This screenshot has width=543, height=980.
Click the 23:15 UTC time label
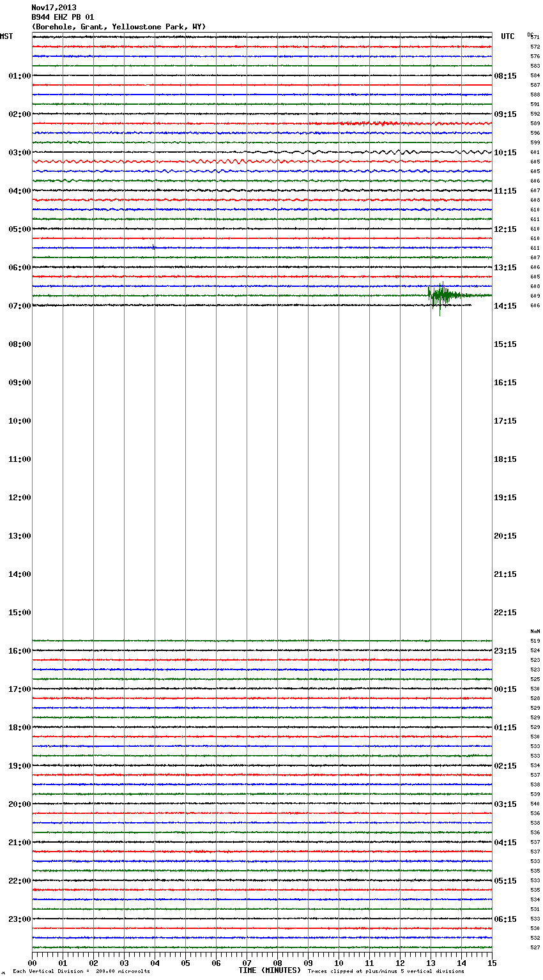[x=505, y=651]
